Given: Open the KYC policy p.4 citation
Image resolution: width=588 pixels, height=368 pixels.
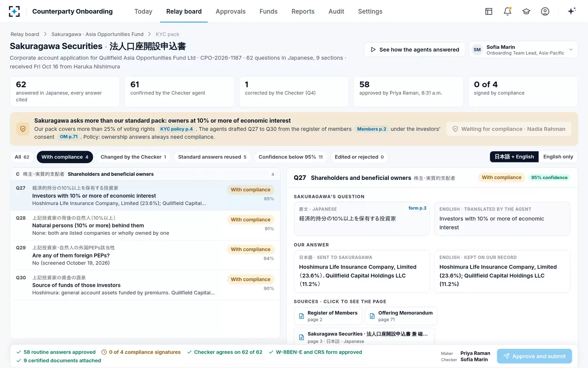Looking at the screenshot, I should click(176, 129).
